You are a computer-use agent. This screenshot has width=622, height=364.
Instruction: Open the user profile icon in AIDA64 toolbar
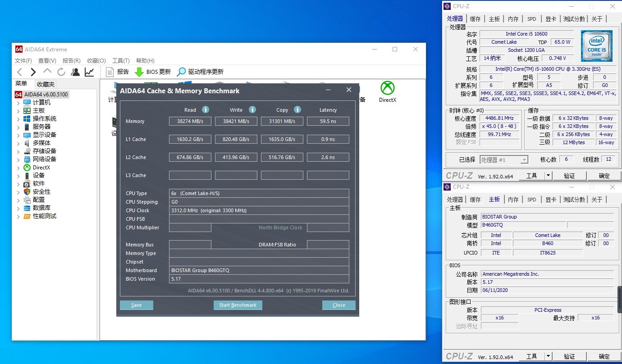click(75, 72)
